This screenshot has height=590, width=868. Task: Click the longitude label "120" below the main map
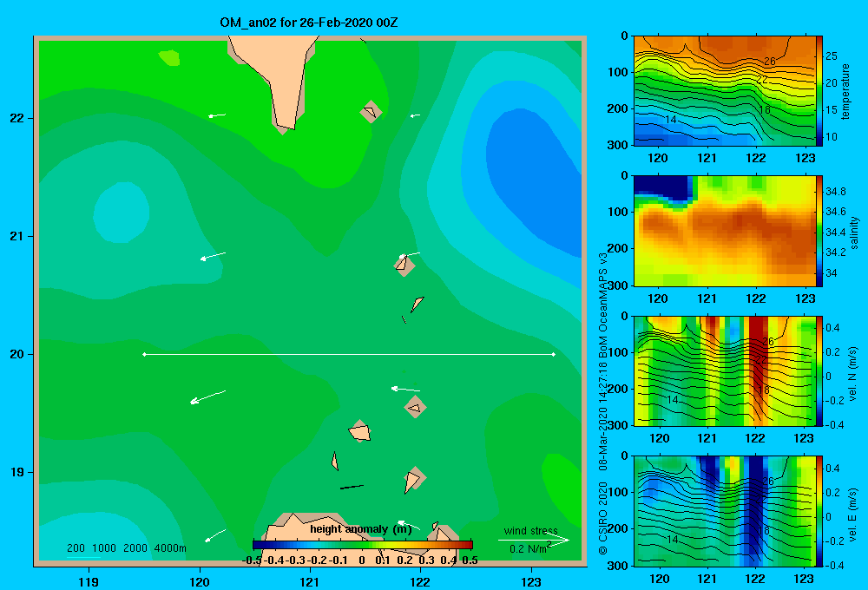[200, 581]
